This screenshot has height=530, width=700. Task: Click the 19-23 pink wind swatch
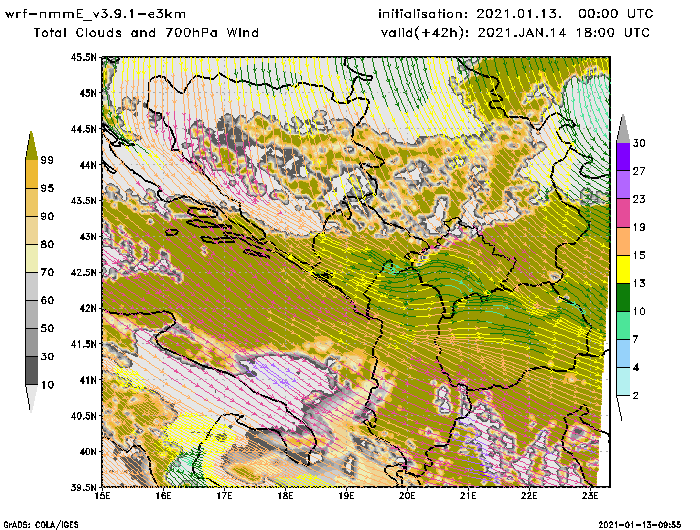tap(623, 213)
